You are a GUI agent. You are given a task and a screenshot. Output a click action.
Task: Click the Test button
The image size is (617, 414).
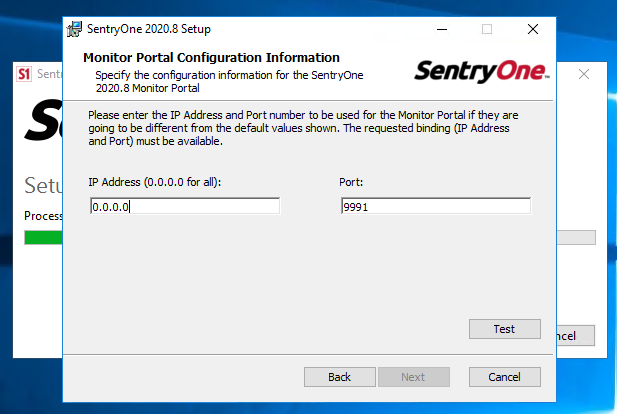[504, 329]
